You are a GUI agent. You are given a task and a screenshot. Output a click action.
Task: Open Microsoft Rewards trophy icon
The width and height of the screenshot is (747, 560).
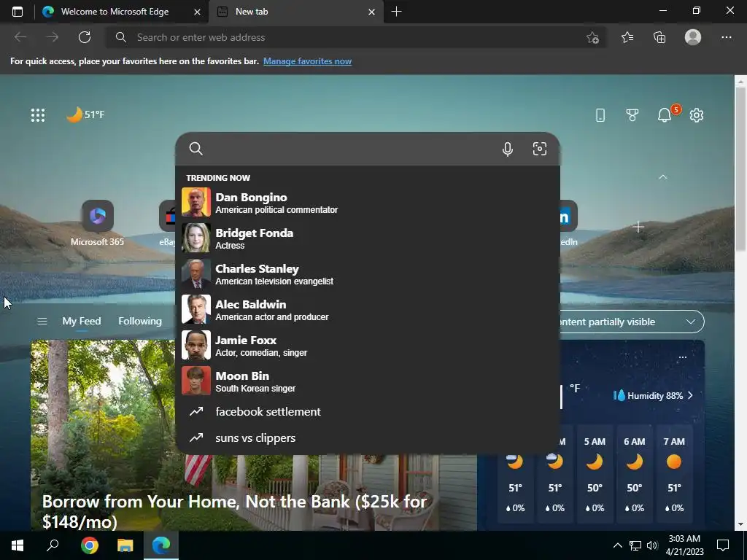point(632,114)
